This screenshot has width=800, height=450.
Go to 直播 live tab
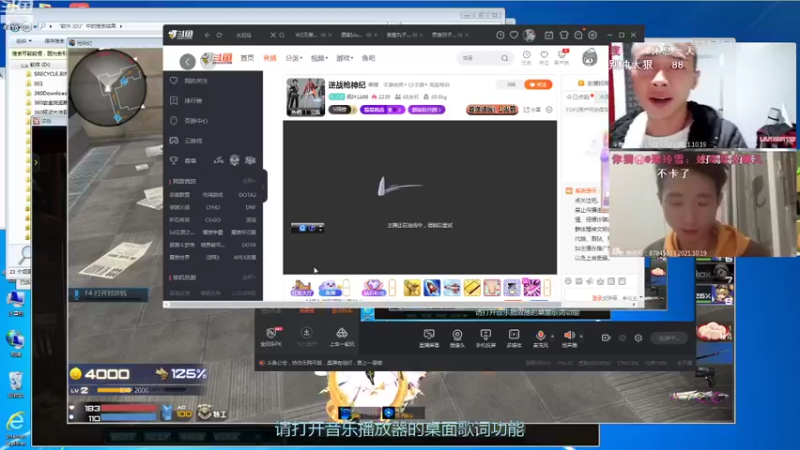point(270,58)
